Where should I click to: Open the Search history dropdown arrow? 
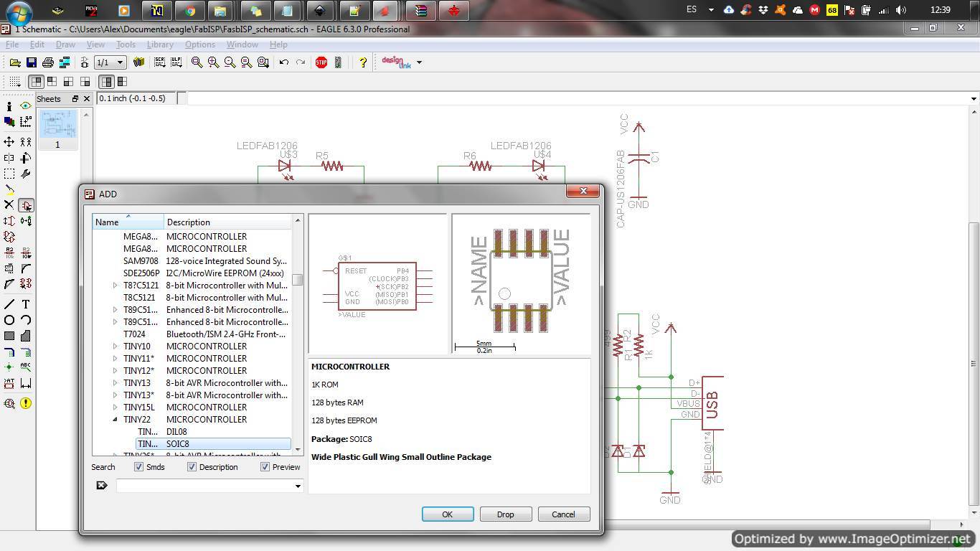(298, 486)
